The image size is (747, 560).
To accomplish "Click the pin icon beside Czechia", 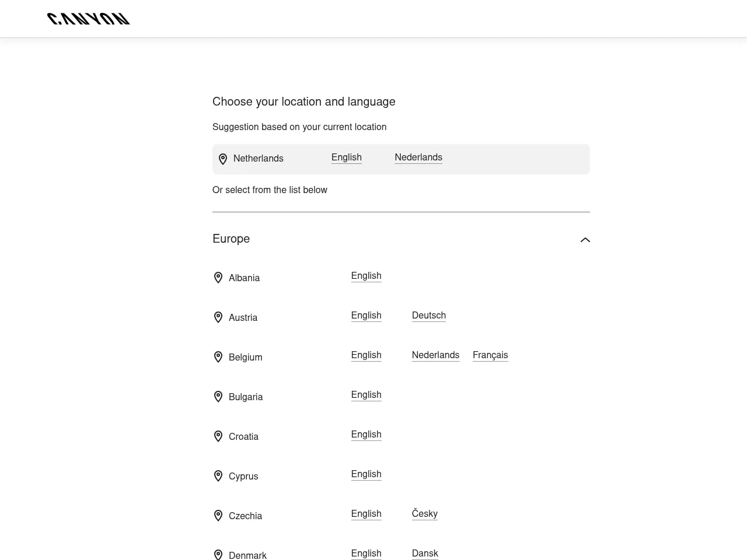I will 218,516.
